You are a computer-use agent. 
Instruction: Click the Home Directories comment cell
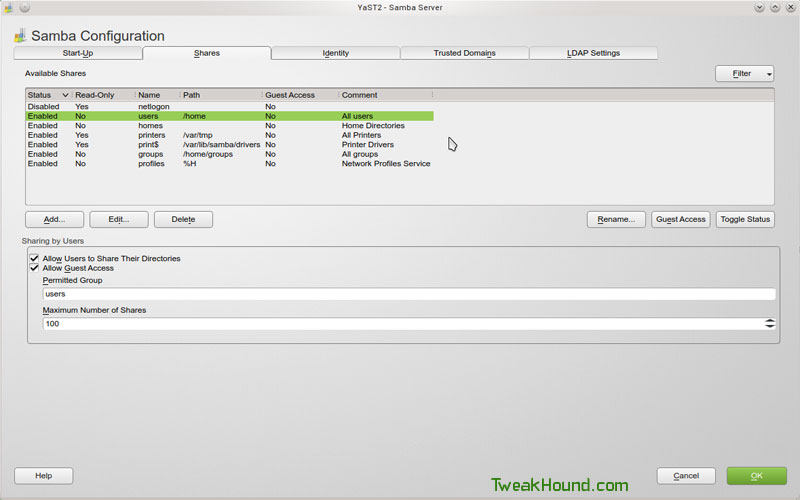coord(373,126)
